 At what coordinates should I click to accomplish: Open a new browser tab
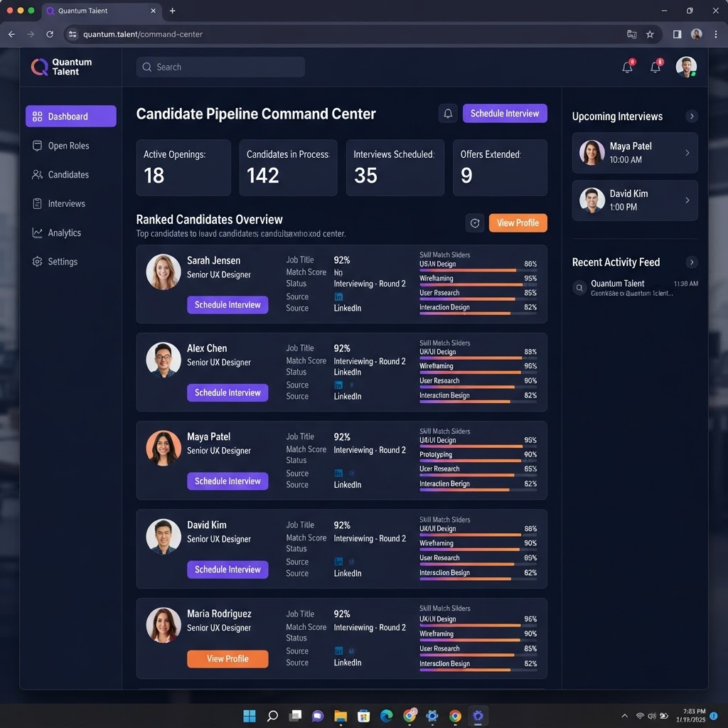[x=172, y=11]
